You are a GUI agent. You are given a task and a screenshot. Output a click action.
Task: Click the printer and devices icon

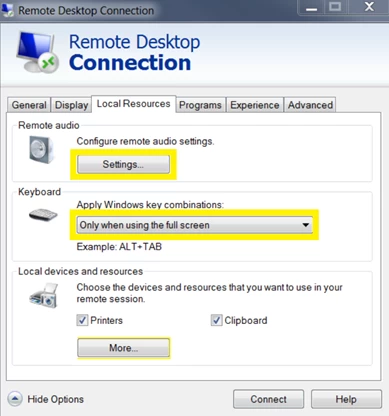click(x=44, y=295)
